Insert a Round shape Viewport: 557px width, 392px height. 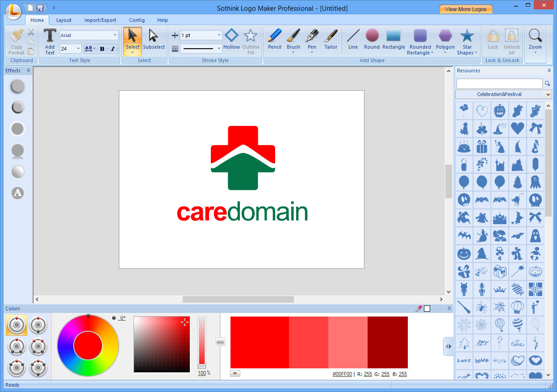click(372, 40)
